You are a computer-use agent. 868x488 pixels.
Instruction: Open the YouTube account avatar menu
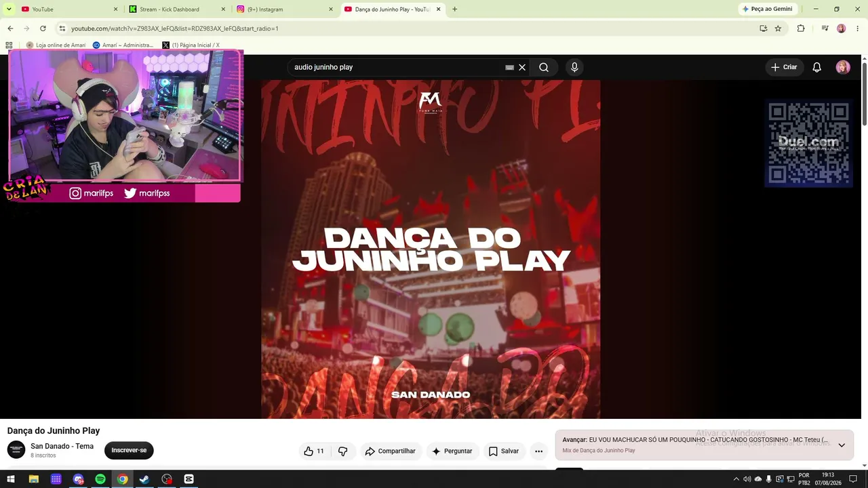(x=843, y=67)
